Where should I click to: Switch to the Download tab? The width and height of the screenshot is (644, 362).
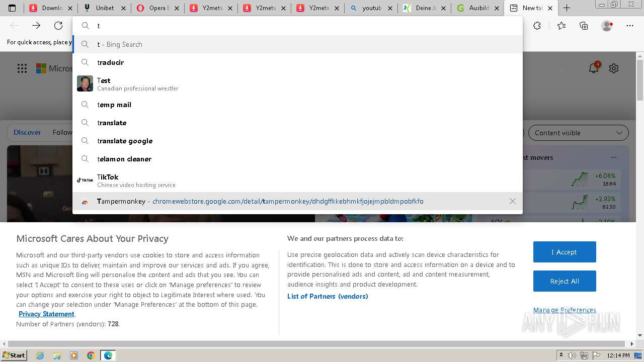tap(51, 8)
